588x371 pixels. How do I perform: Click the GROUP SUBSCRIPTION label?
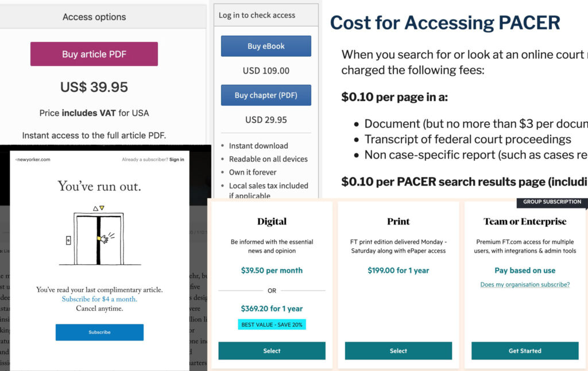tap(552, 202)
